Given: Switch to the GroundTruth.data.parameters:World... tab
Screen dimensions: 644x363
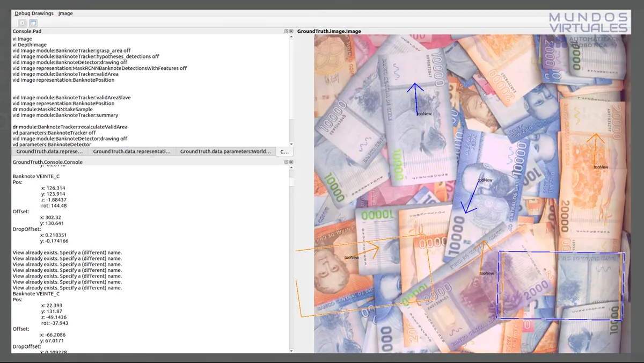Looking at the screenshot, I should (225, 151).
